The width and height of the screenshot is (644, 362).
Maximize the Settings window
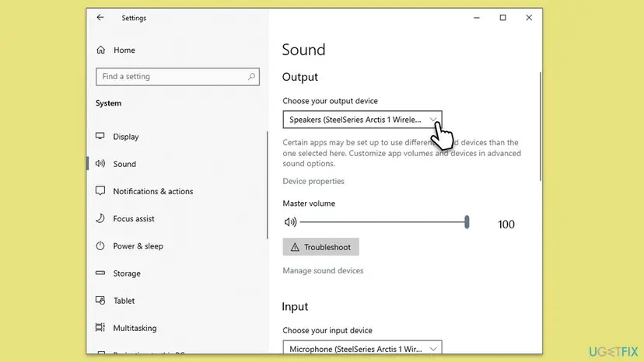click(502, 18)
